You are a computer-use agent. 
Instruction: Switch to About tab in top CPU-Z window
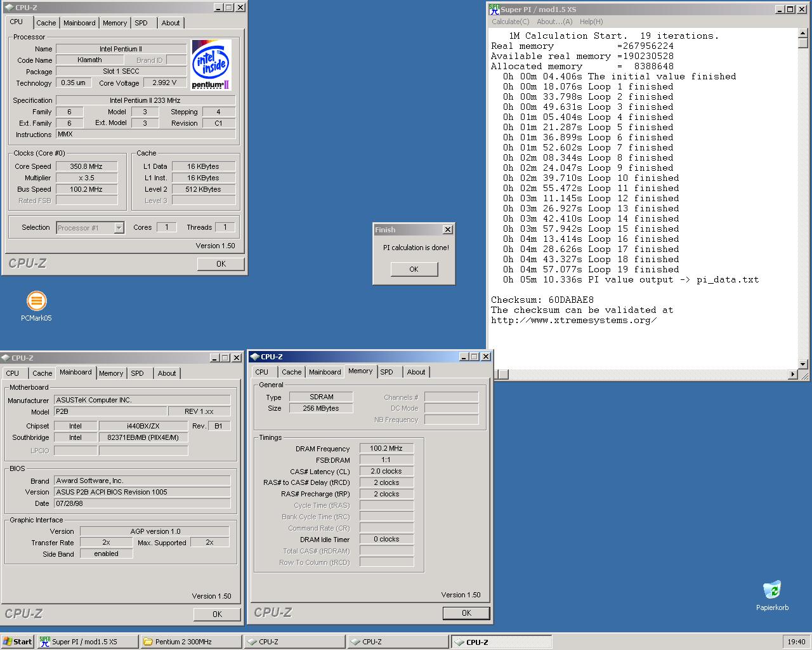171,23
